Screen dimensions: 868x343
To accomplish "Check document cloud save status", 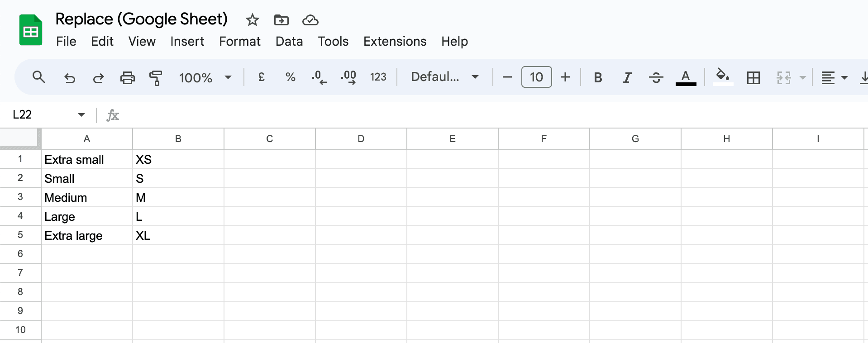I will (x=310, y=20).
